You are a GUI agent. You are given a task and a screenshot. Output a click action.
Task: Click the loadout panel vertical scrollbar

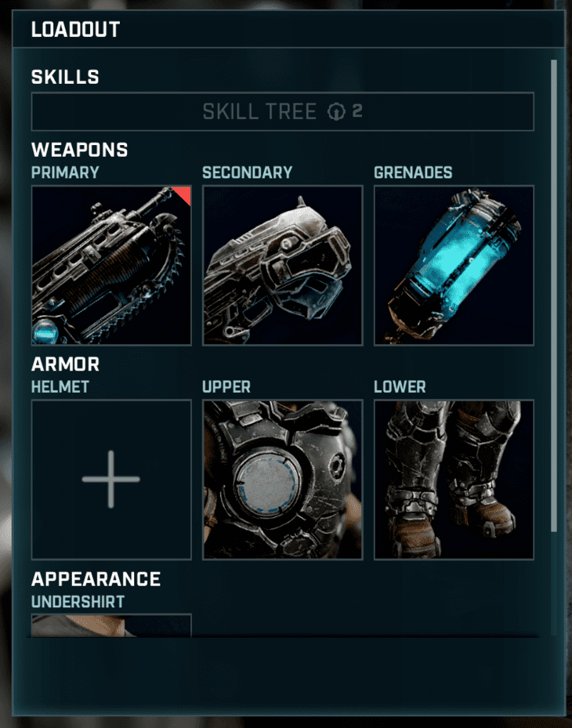[x=553, y=295]
